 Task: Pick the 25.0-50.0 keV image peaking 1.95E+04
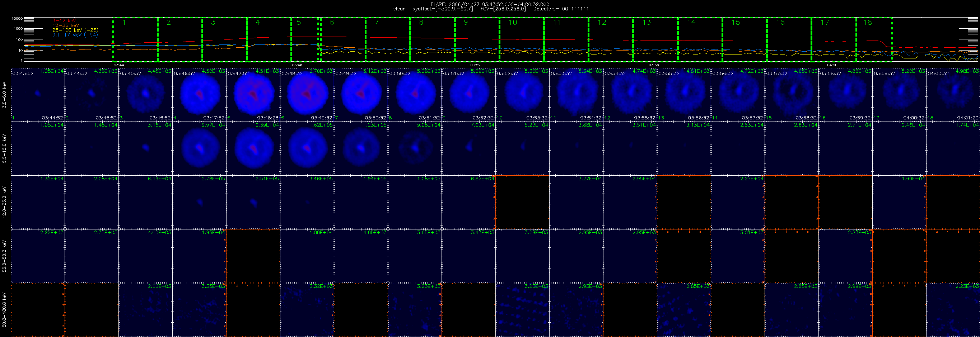point(199,256)
